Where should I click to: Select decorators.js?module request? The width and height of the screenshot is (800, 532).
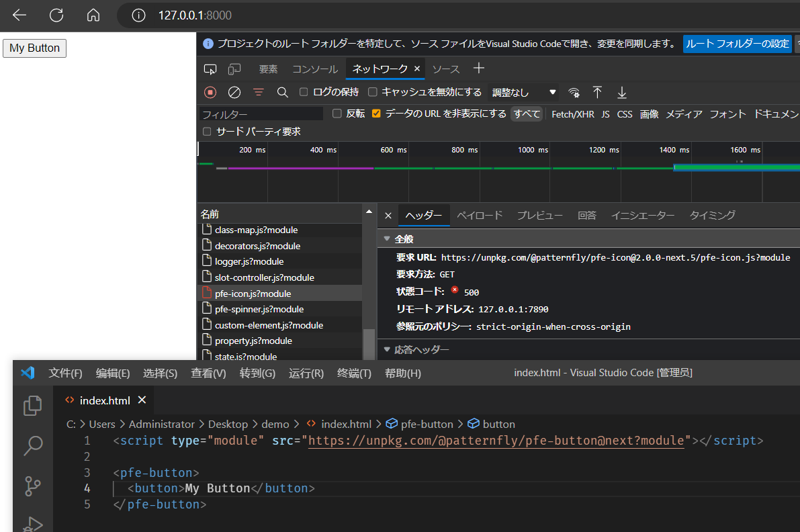280,246
